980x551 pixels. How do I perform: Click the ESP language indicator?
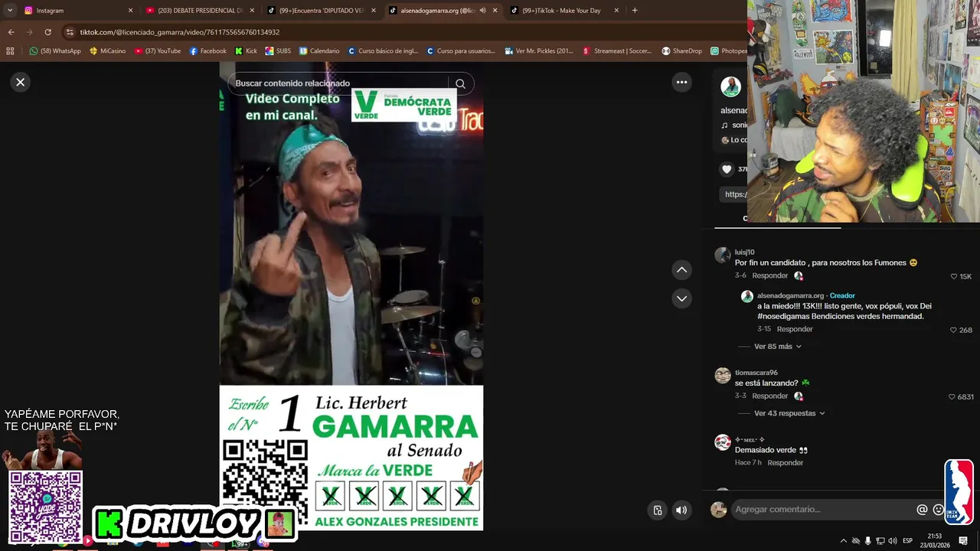pos(907,541)
